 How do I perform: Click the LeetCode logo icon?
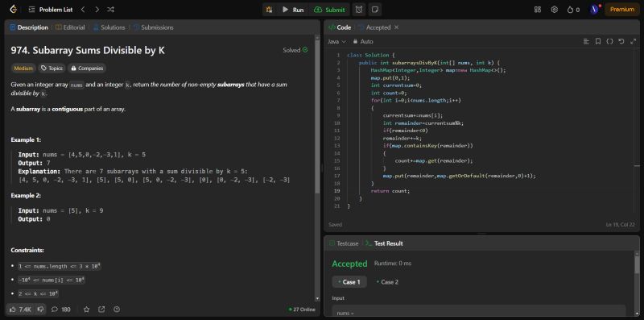[x=13, y=10]
